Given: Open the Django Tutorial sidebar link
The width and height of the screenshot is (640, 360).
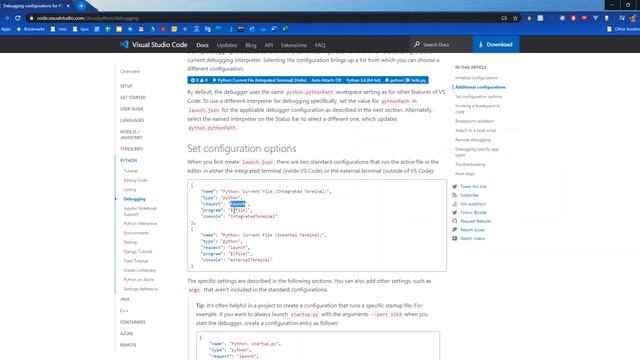Looking at the screenshot, I should pyautogui.click(x=138, y=251).
